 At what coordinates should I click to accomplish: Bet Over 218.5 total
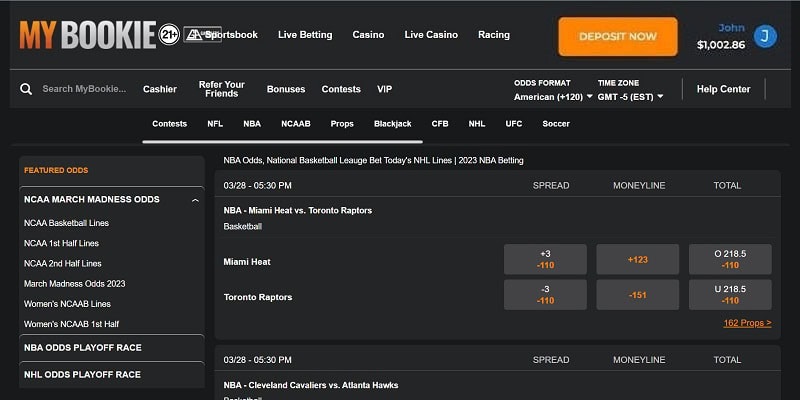tap(730, 259)
